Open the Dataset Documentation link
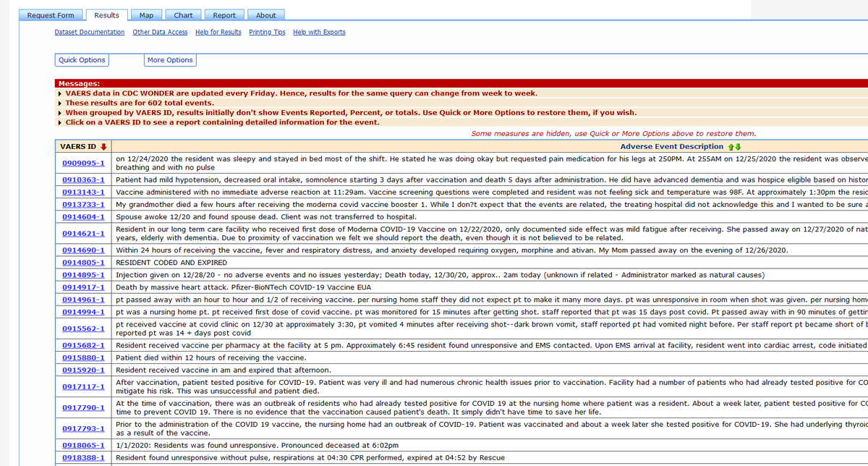The image size is (868, 466). click(90, 32)
